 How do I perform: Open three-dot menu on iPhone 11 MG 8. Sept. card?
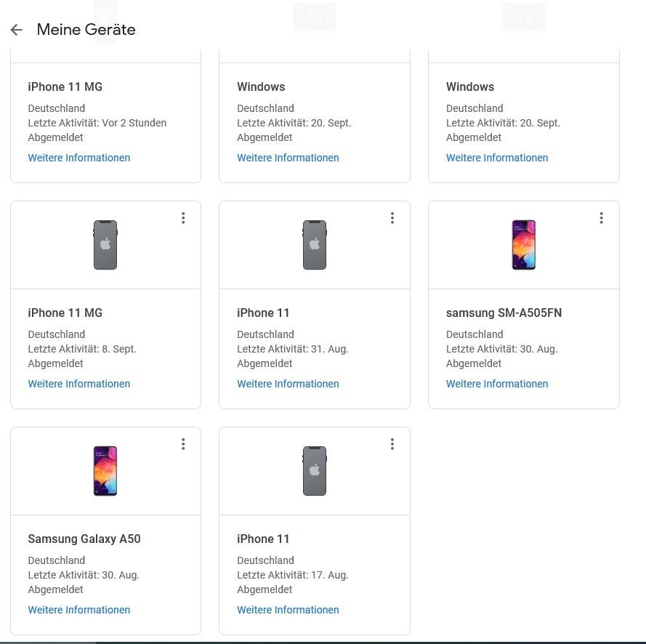coord(183,218)
